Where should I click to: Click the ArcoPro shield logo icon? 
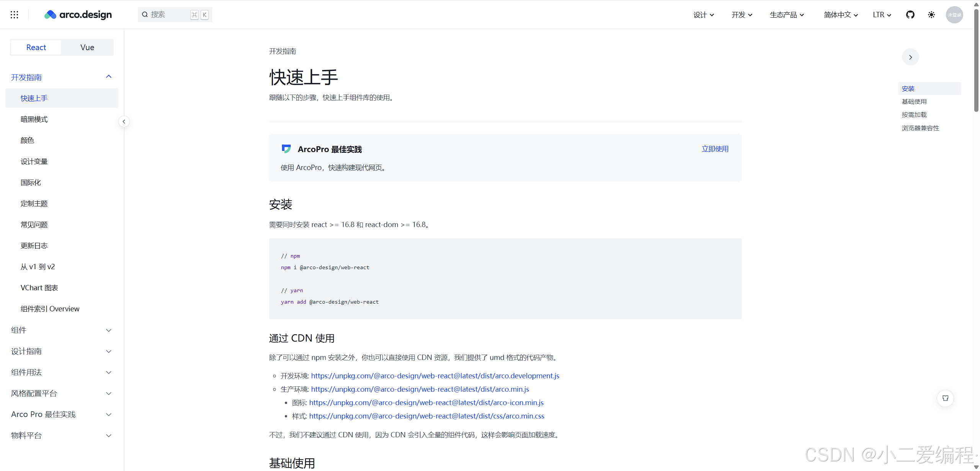pos(286,149)
